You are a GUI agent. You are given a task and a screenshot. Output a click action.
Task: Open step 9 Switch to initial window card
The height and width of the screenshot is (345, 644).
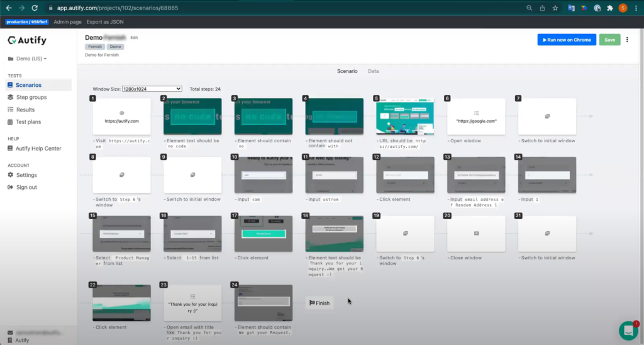coord(192,175)
